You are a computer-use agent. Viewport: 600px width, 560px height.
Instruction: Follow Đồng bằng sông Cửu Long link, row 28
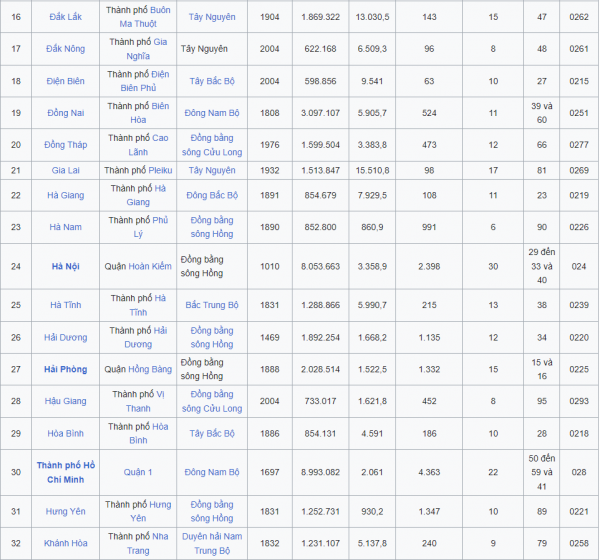tap(212, 401)
